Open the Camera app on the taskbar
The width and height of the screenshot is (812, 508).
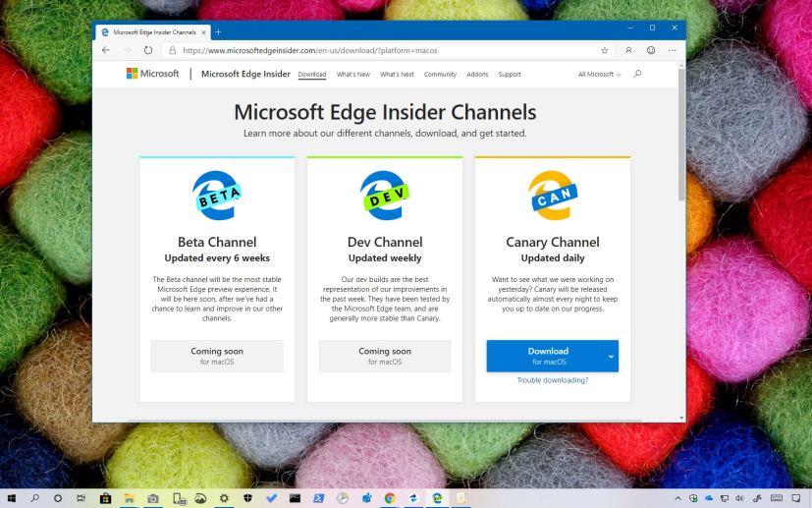pyautogui.click(x=153, y=499)
